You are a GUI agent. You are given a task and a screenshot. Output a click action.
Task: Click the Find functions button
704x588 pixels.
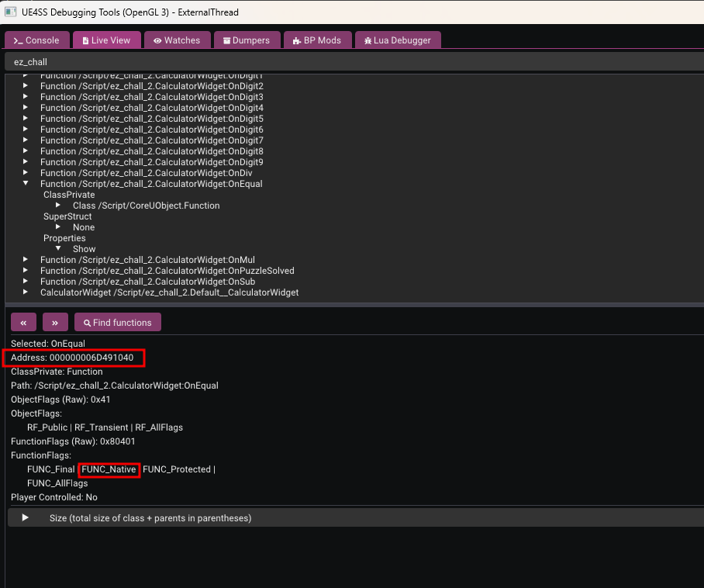click(118, 323)
